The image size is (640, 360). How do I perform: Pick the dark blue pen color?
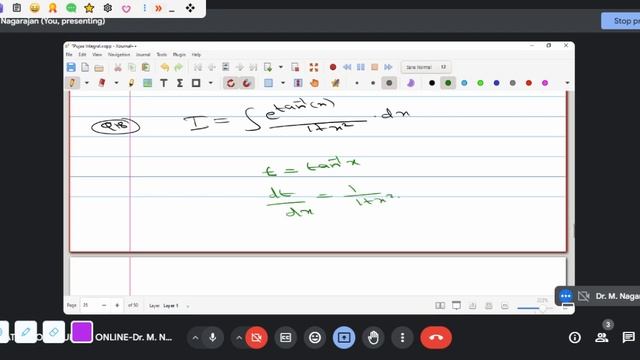click(496, 83)
